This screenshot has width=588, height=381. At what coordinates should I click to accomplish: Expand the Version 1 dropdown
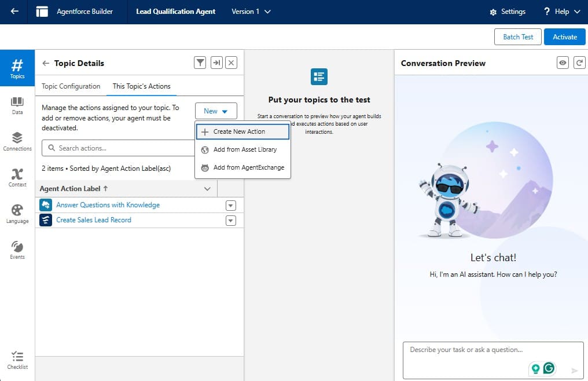[x=251, y=12]
